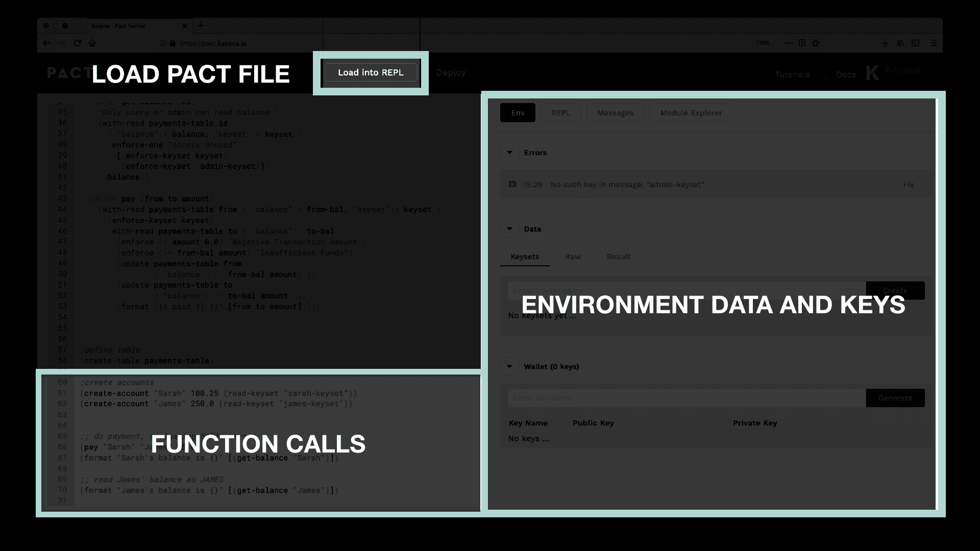
Task: Open the browser downloads arrow icon
Action: (x=886, y=43)
